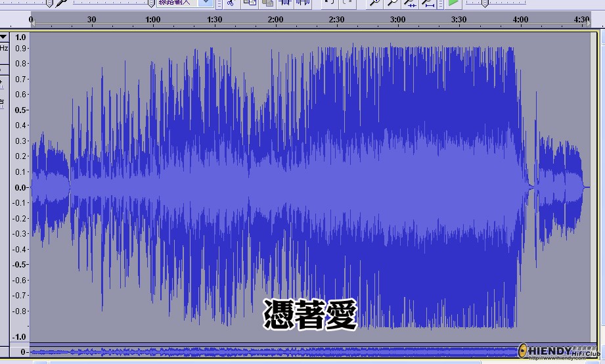The height and width of the screenshot is (364, 605).
Task: Click the Fit Selection in window zoom icon
Action: tap(409, 3)
